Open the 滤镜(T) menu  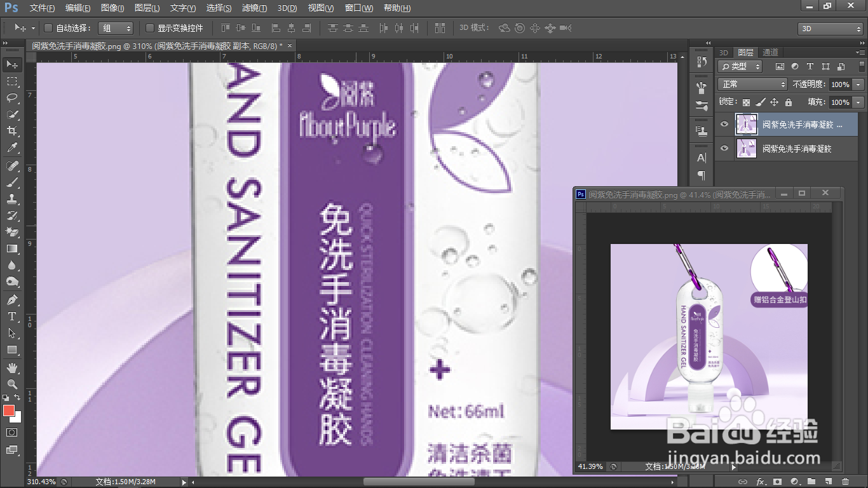[255, 8]
